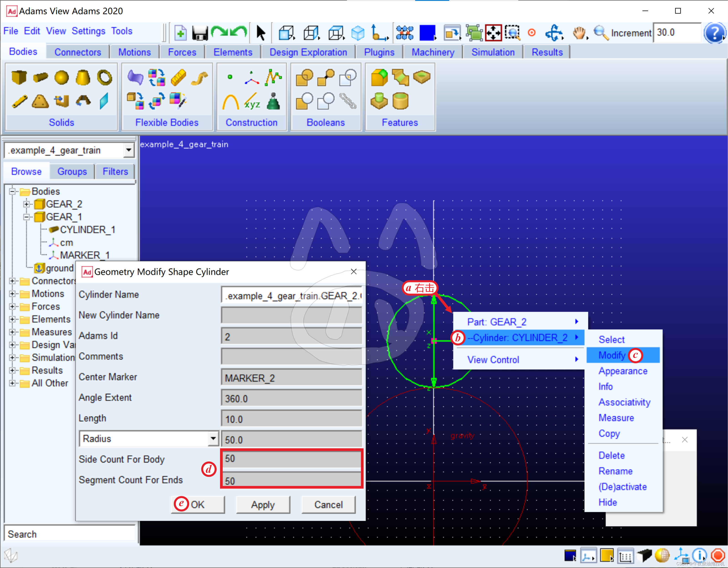The height and width of the screenshot is (568, 728).
Task: Open the Filters tab in browser
Action: tap(115, 172)
